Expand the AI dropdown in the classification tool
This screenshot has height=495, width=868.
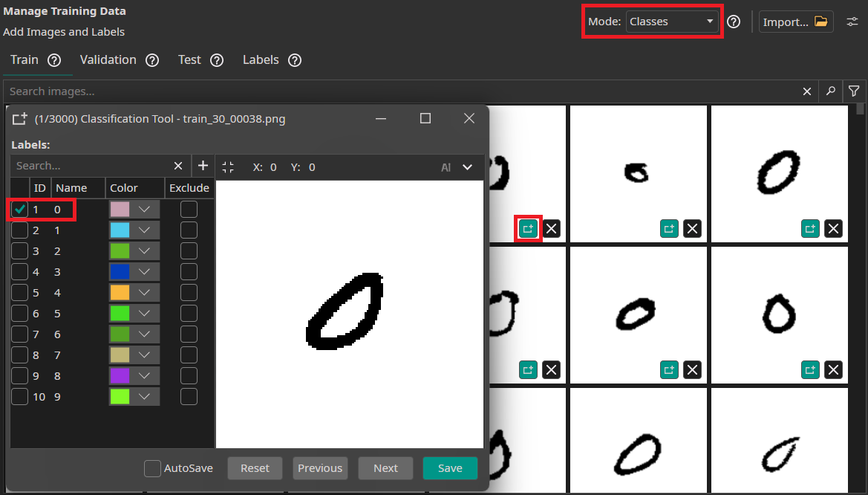pyautogui.click(x=468, y=167)
